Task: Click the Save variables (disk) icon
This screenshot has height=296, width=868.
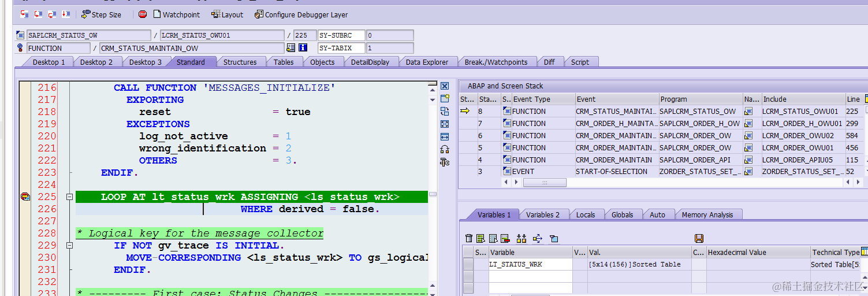Action: [699, 238]
